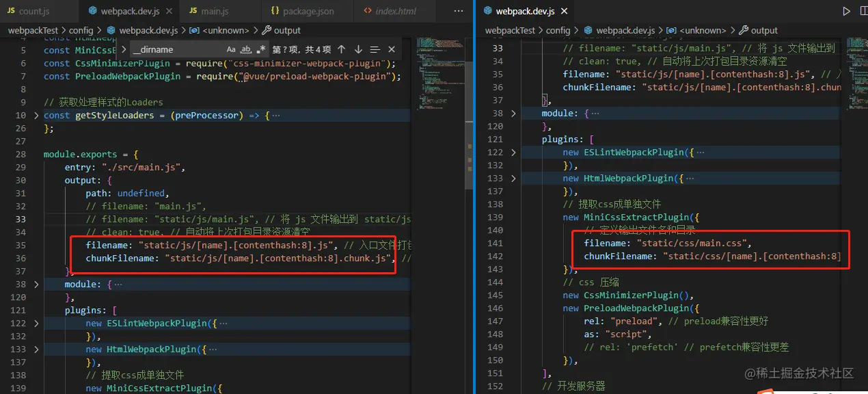Toggle find in selection in find widget
This screenshot has height=394, width=868.
[x=375, y=49]
